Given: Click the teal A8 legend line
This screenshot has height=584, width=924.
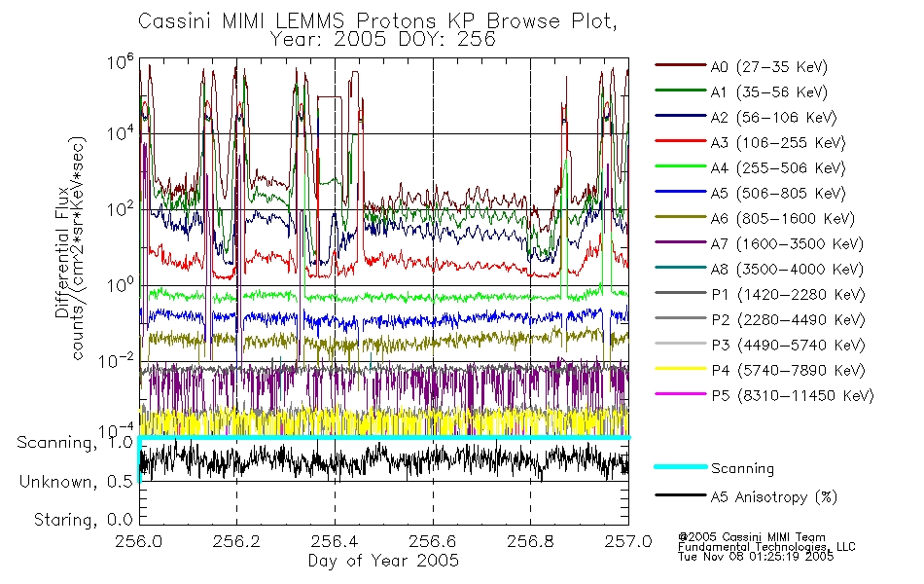Looking at the screenshot, I should coord(681,268).
